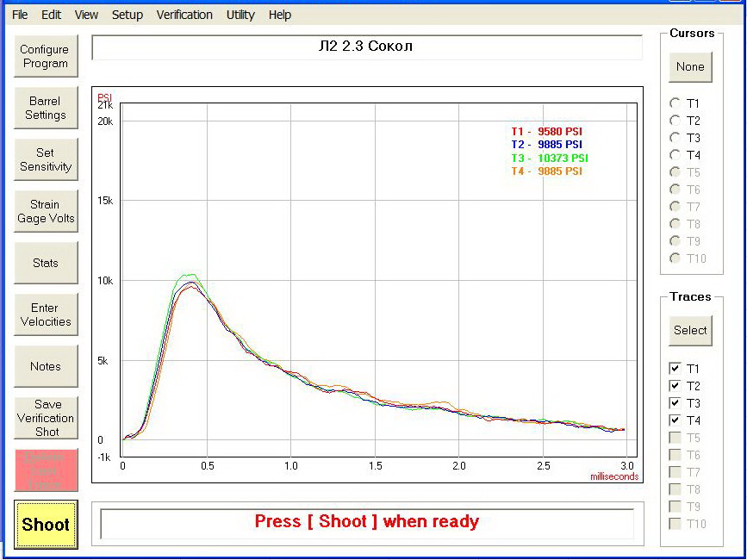Show the Stats panel

tap(45, 264)
